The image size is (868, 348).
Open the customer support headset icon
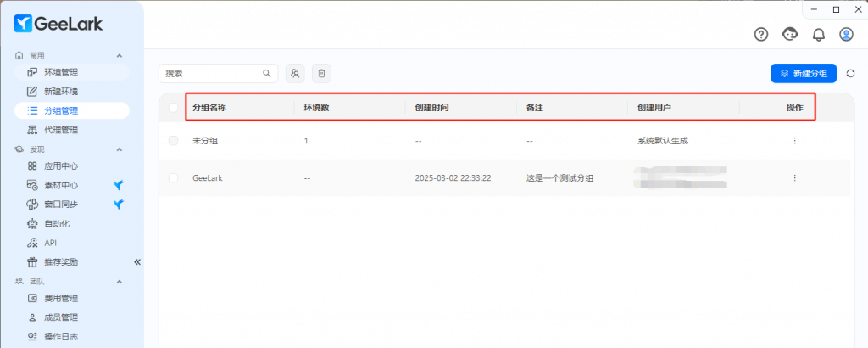[x=790, y=34]
